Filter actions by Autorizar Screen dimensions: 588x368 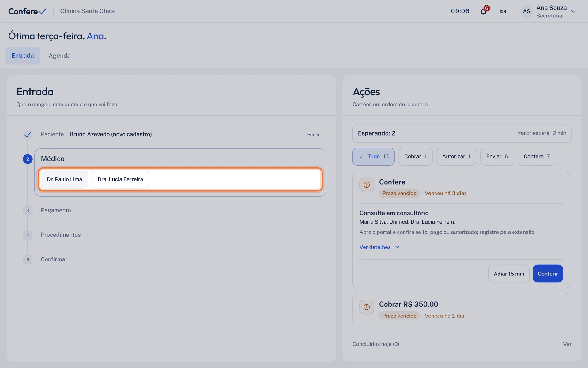tap(456, 156)
